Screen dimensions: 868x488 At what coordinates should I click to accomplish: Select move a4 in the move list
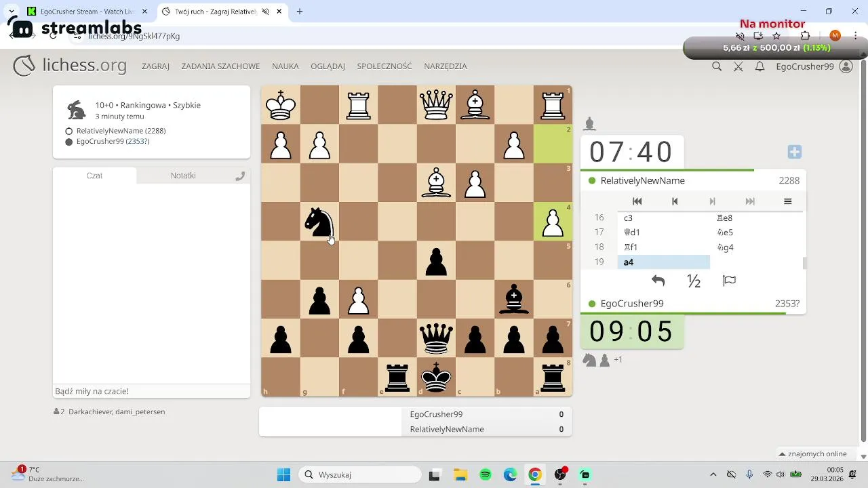click(x=663, y=262)
